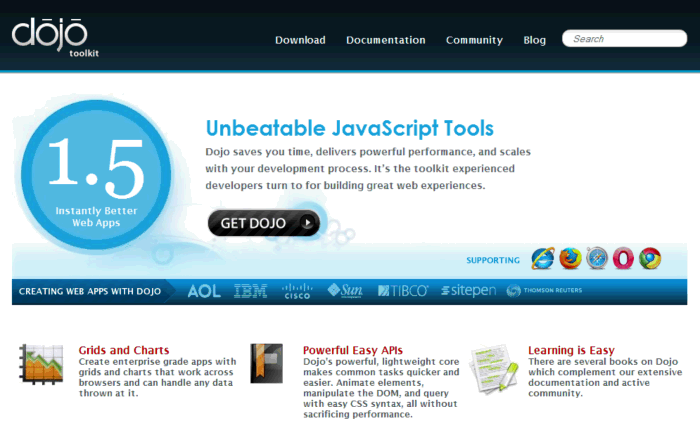
Task: Click the Thomson Reuters logo
Action: coord(544,291)
